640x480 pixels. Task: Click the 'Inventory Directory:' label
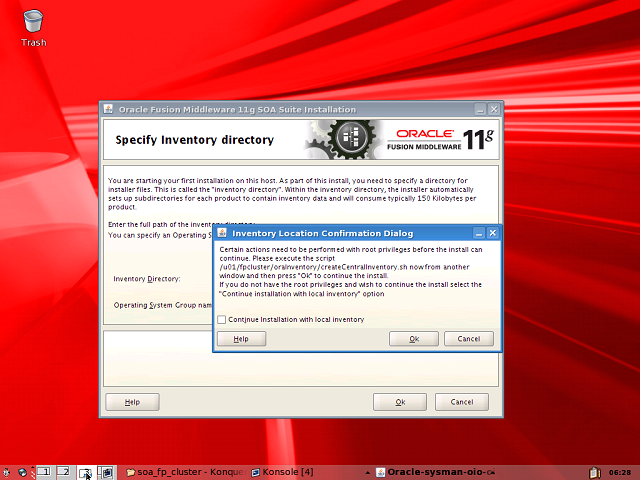pos(147,279)
